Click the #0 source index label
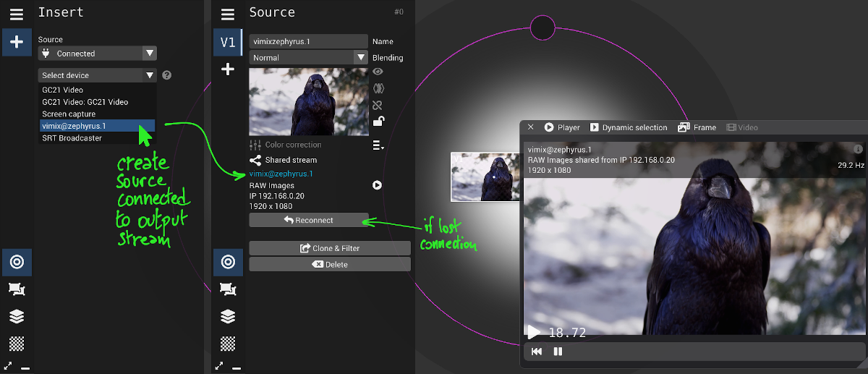The image size is (868, 374). (x=399, y=12)
